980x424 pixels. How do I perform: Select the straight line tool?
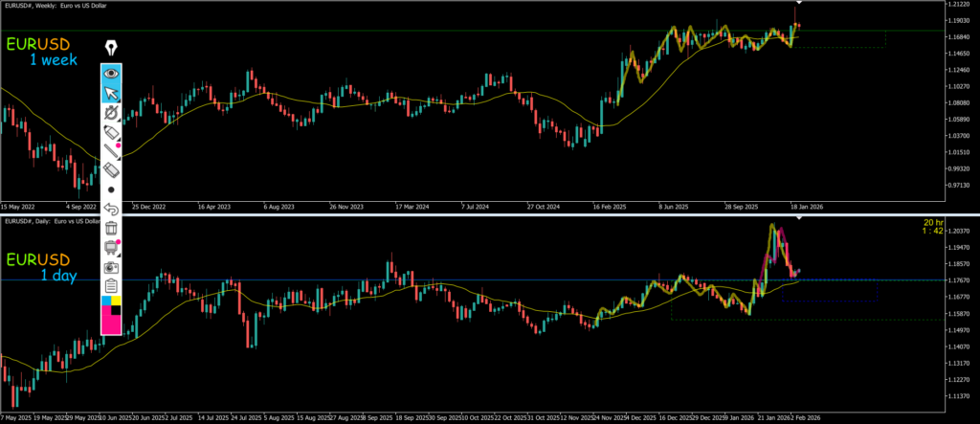tap(112, 150)
